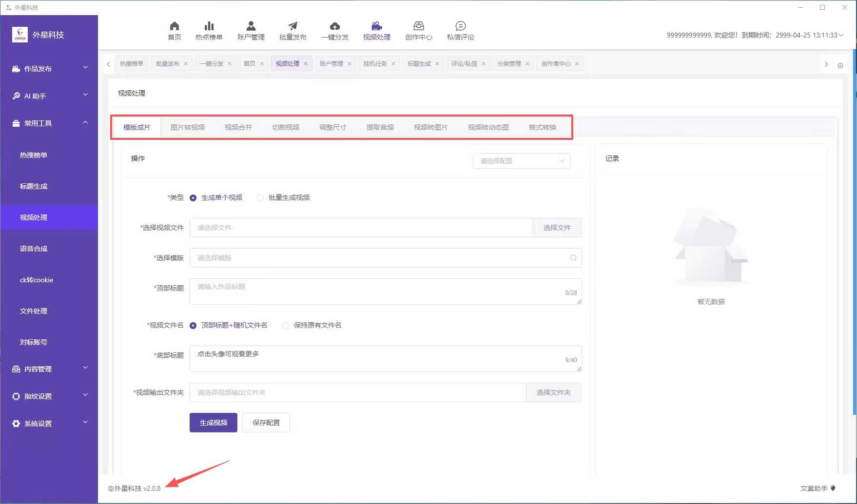Image resolution: width=857 pixels, height=504 pixels.
Task: Click the 保存配置 button
Action: 266,423
